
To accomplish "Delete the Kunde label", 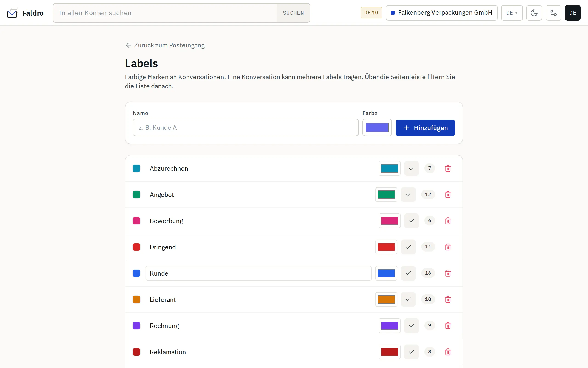I will coord(448,273).
